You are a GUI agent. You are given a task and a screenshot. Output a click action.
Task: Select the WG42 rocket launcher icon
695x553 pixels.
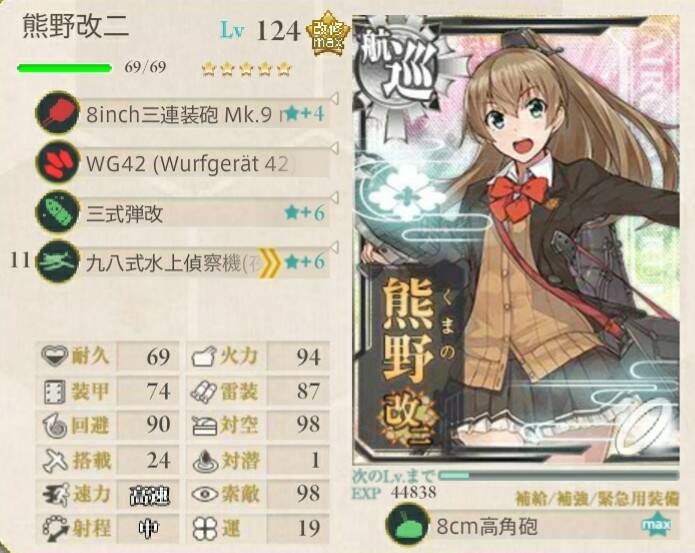coord(57,162)
